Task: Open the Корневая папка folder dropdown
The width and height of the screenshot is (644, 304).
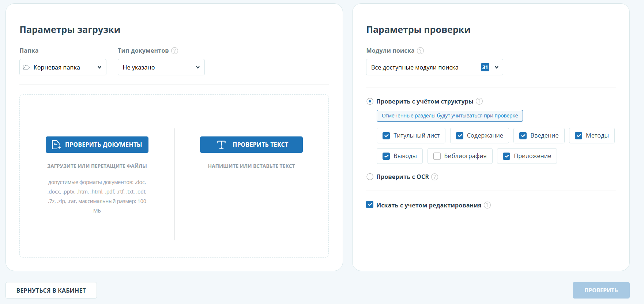Action: (63, 67)
